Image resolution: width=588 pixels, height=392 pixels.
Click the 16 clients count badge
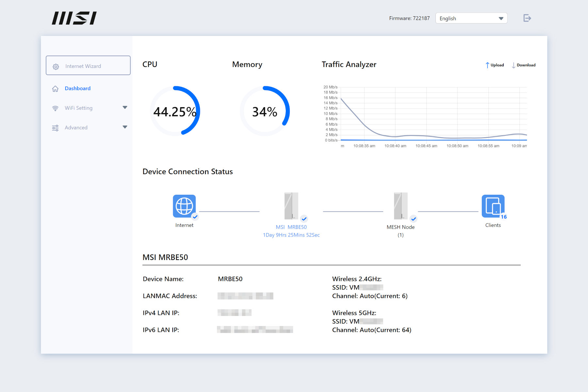pos(504,217)
